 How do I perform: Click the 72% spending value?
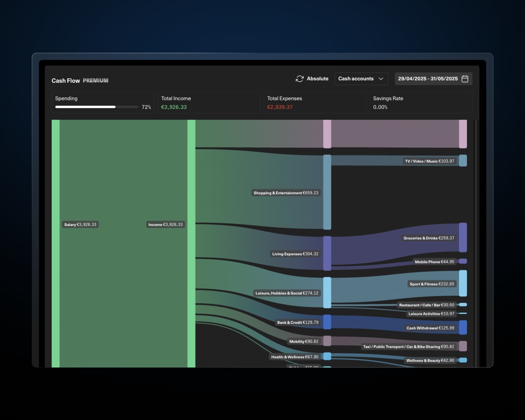[146, 107]
